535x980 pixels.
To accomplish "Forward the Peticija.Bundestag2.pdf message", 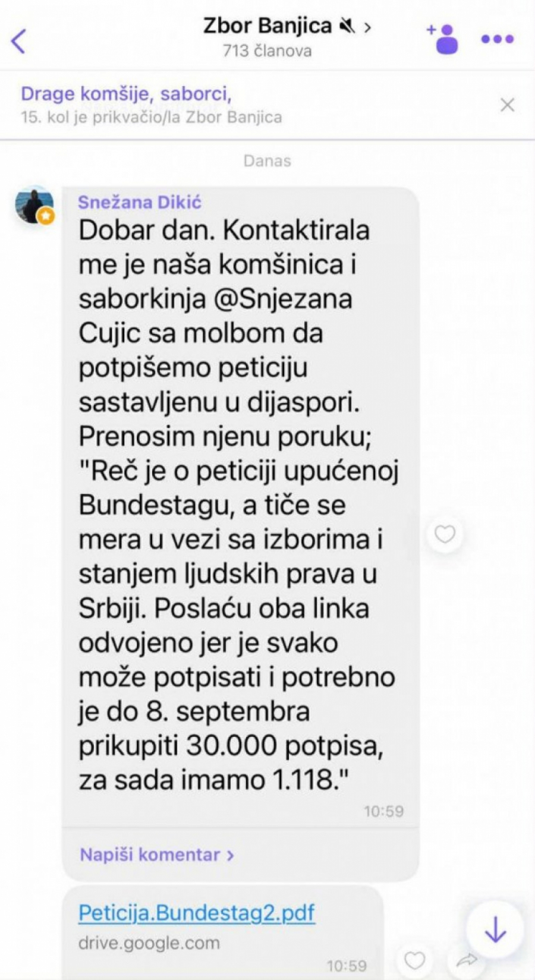I will 467,959.
